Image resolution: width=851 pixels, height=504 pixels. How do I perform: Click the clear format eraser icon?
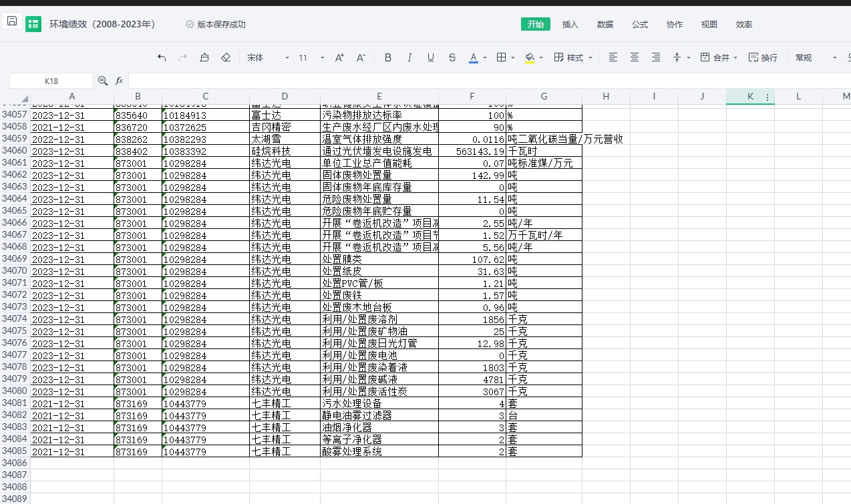click(226, 58)
